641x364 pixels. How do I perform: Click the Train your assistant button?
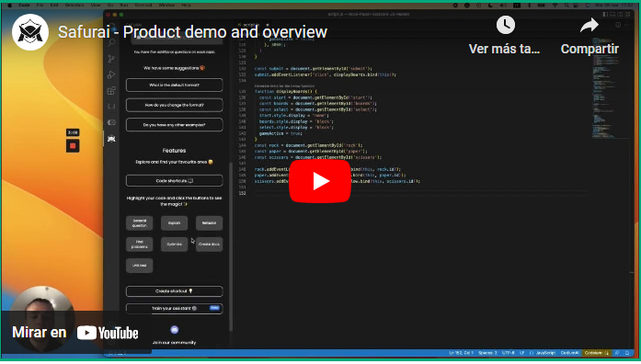175,309
